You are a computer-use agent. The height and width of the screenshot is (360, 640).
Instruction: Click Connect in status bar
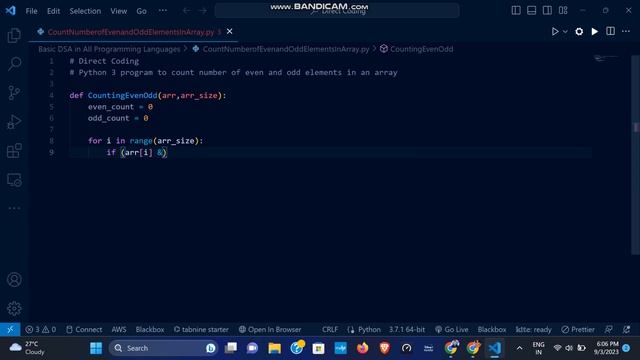pos(84,329)
